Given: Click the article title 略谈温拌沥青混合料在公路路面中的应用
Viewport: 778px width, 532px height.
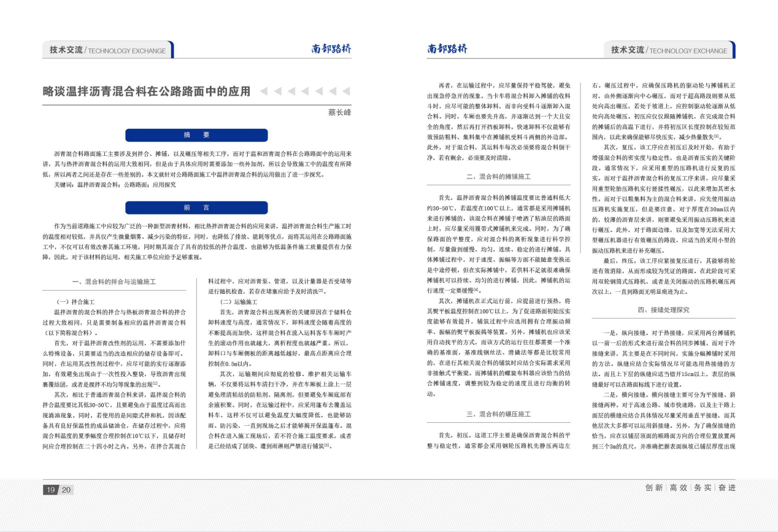Looking at the screenshot, I should (x=147, y=91).
